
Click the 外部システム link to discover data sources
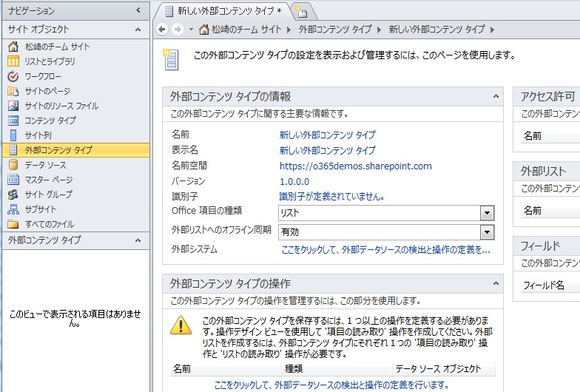[x=386, y=250]
